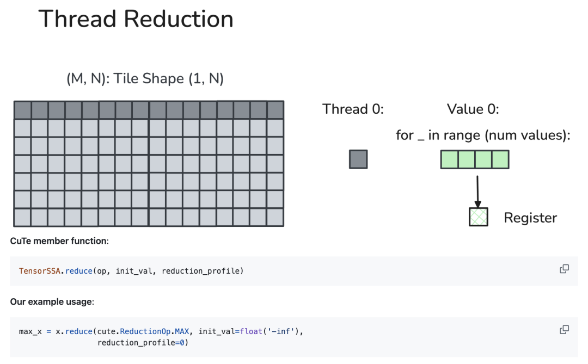Click the last dark cell in the grid's top row

point(275,110)
